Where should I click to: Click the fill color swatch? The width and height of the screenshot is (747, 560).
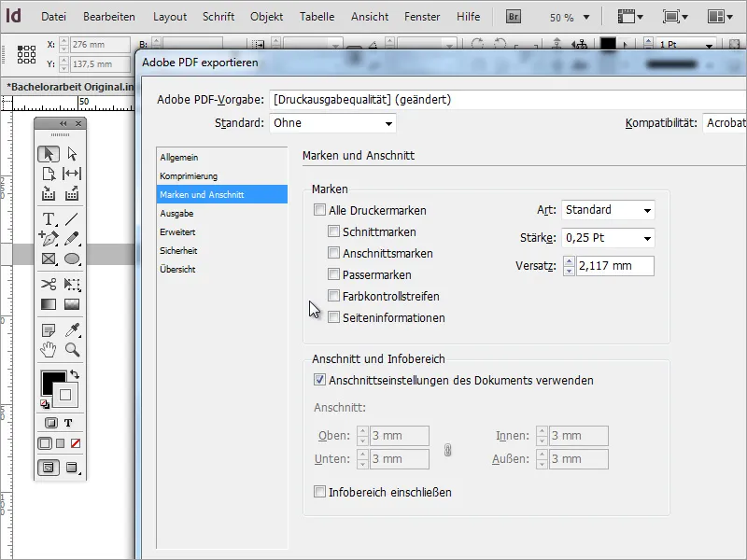[49, 380]
